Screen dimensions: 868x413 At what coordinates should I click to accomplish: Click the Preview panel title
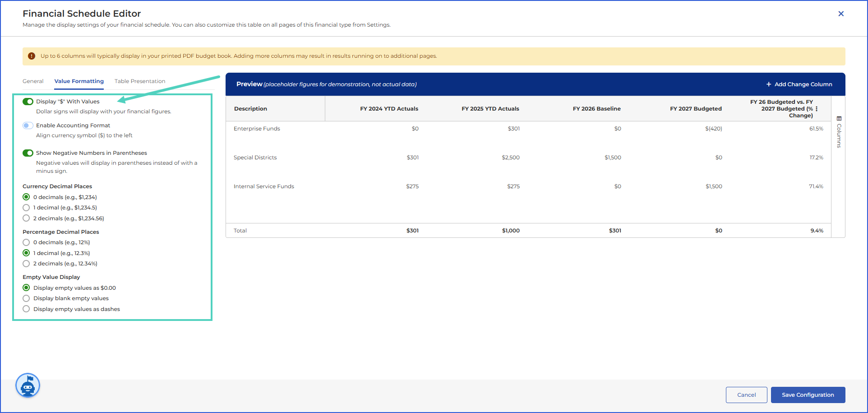[x=249, y=84]
